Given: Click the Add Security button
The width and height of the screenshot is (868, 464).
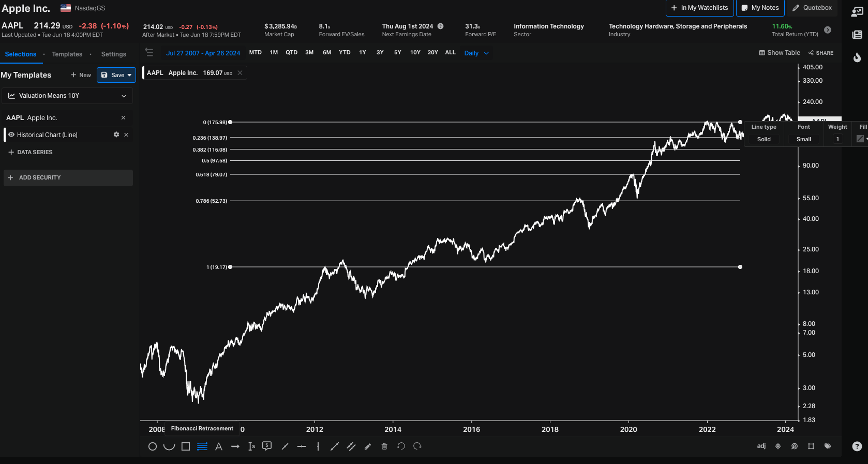Looking at the screenshot, I should (x=68, y=177).
